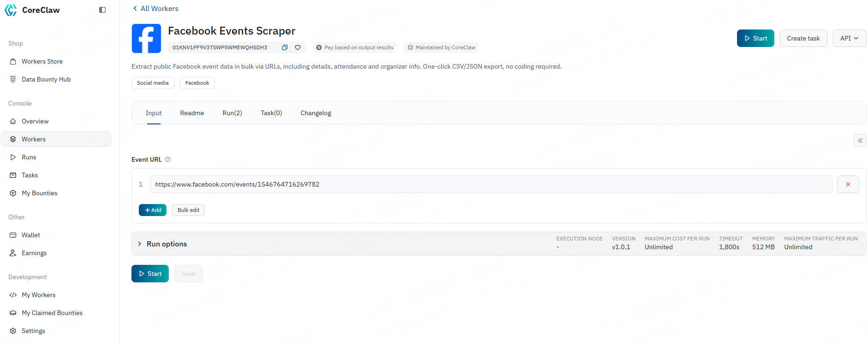Copy the worker ID to clipboard
Image resolution: width=868 pixels, height=345 pixels.
285,47
